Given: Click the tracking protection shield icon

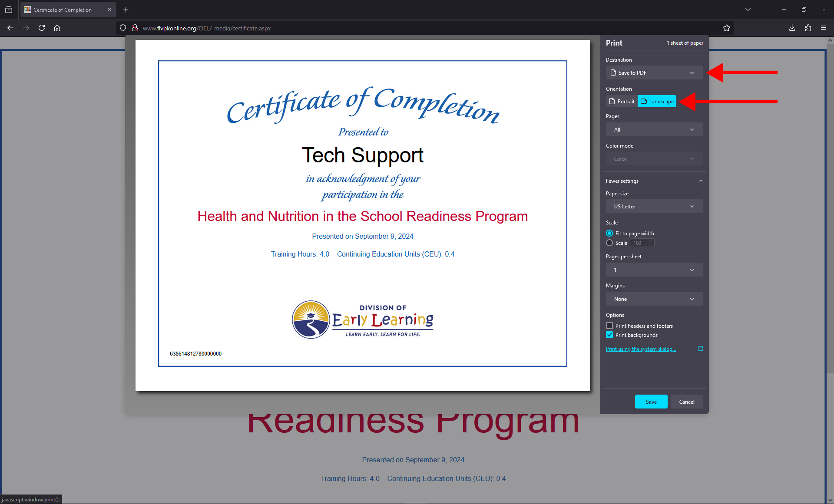Looking at the screenshot, I should pos(123,28).
